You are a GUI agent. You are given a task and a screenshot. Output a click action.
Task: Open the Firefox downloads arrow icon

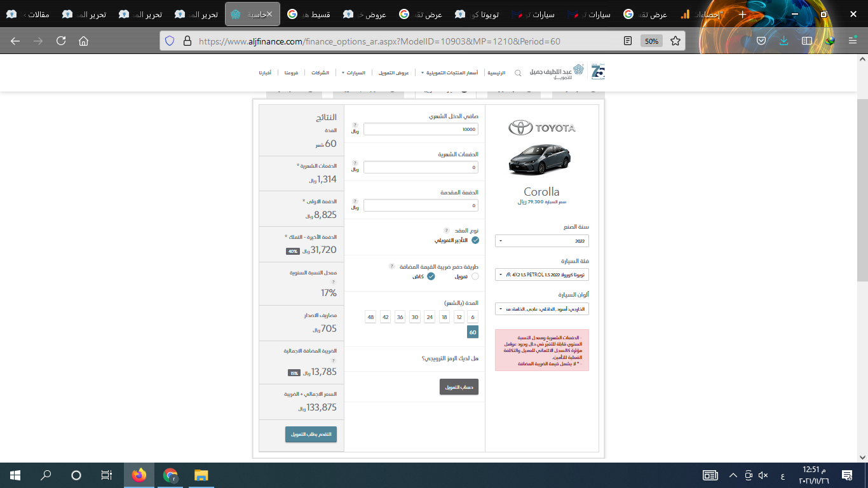pos(783,41)
